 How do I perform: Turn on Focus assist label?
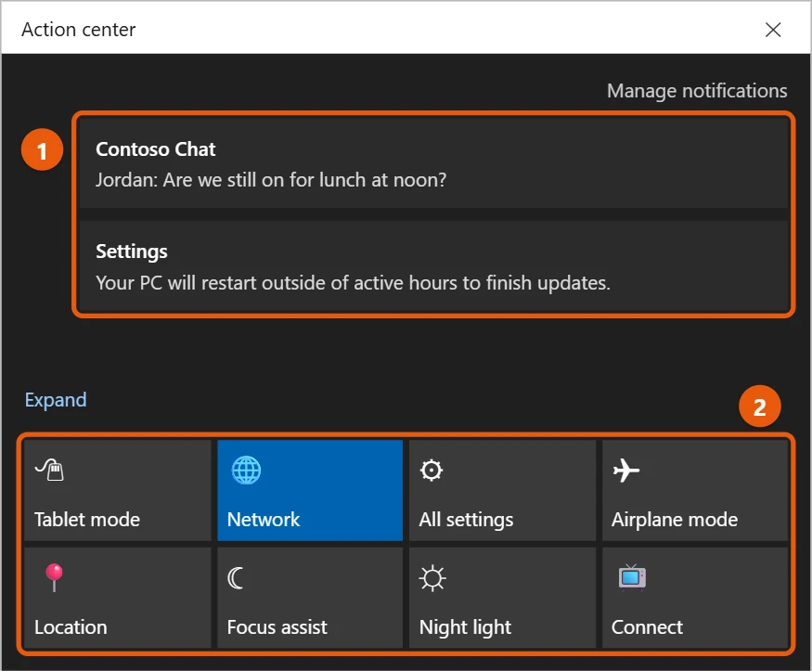click(x=277, y=627)
